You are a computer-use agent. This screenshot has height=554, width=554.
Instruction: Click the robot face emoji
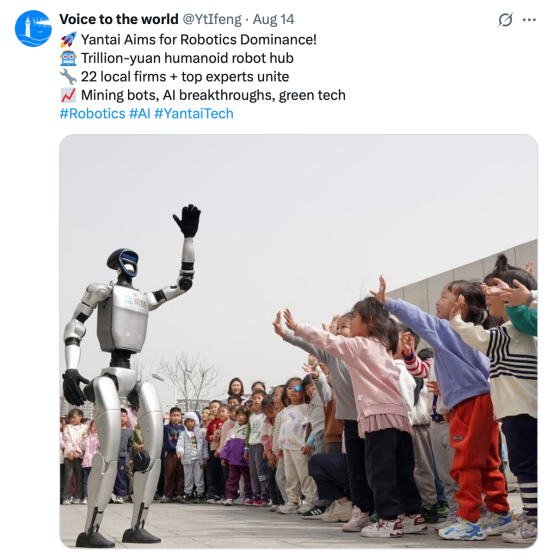coord(68,58)
